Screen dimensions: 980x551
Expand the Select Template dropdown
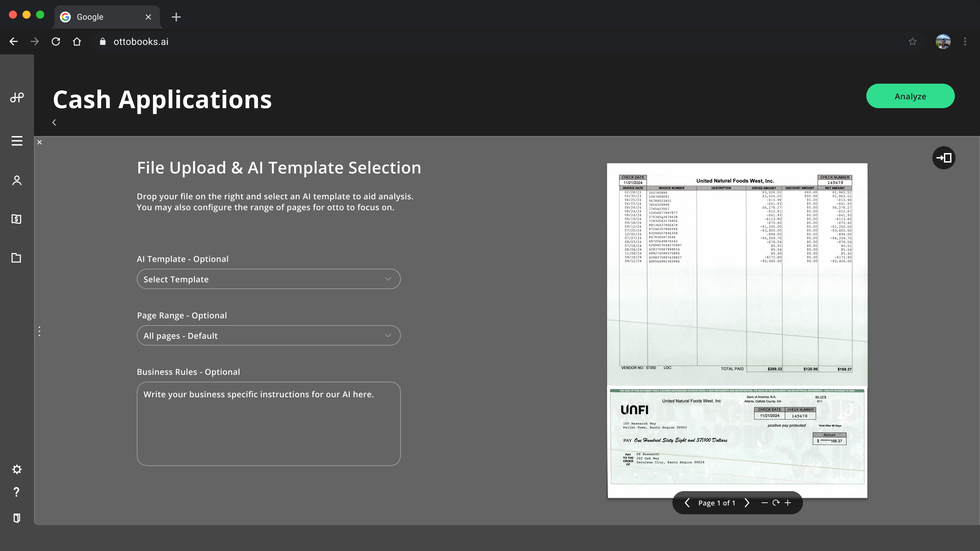coord(268,279)
